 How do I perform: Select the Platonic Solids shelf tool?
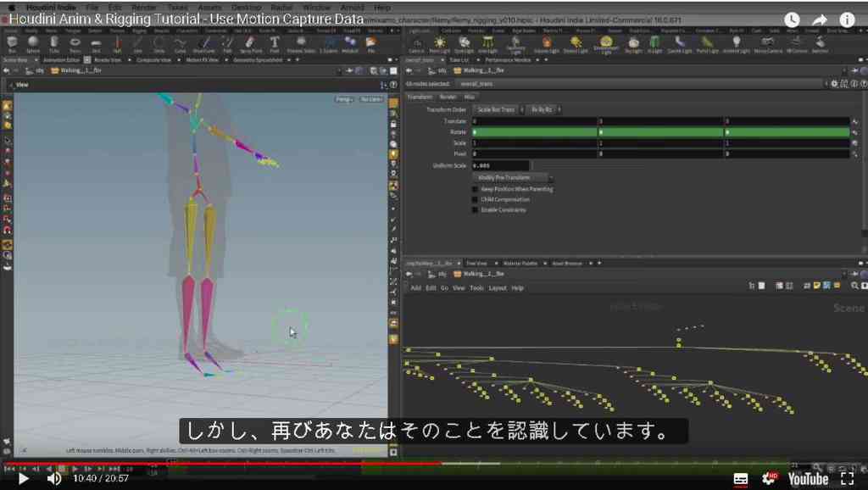[x=301, y=44]
